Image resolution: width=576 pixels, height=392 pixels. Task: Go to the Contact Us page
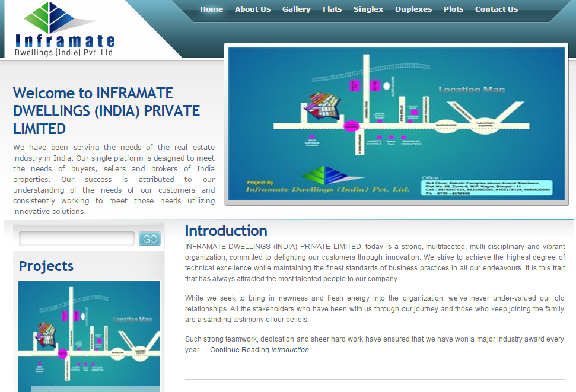(x=497, y=9)
